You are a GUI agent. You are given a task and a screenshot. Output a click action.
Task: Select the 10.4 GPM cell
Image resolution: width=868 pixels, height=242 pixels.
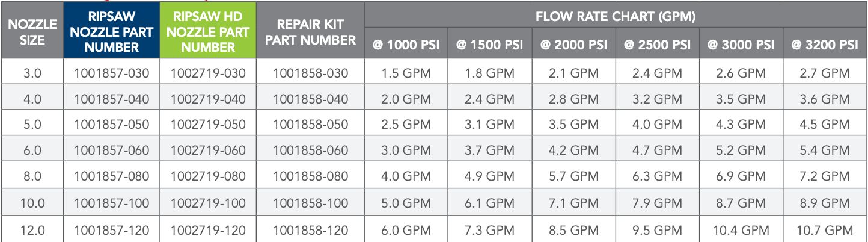coord(741,230)
